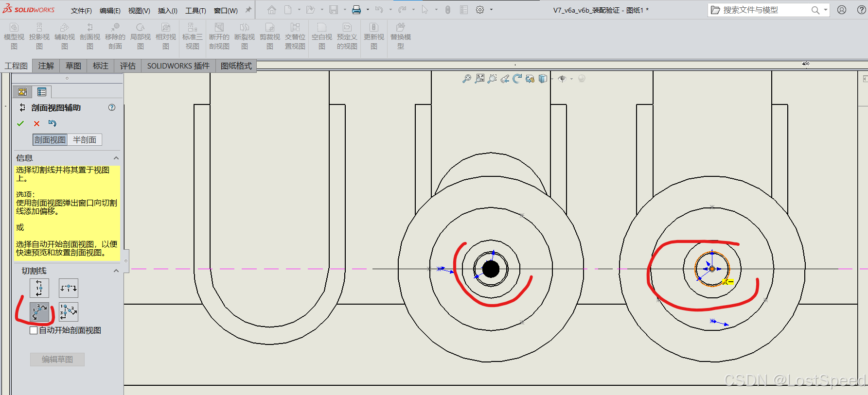Toggle hide/show items eye icon
Screen dimensions: 868x395
(562, 79)
